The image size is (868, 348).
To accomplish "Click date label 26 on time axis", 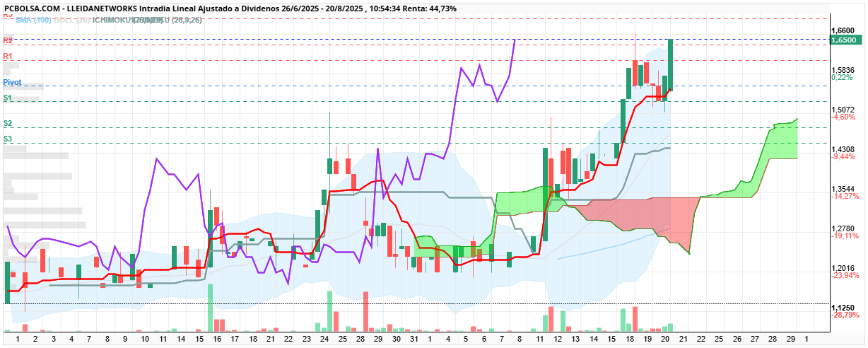I will pyautogui.click(x=737, y=340).
